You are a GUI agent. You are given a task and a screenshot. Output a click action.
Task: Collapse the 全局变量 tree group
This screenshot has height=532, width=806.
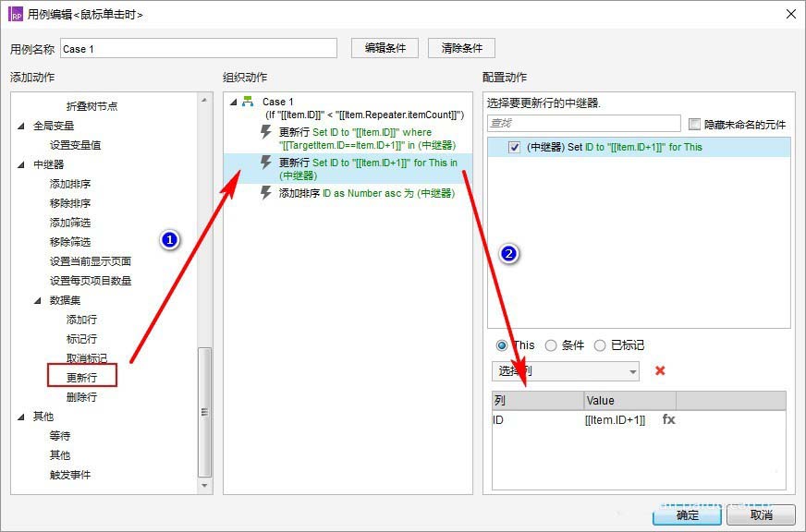click(x=21, y=126)
